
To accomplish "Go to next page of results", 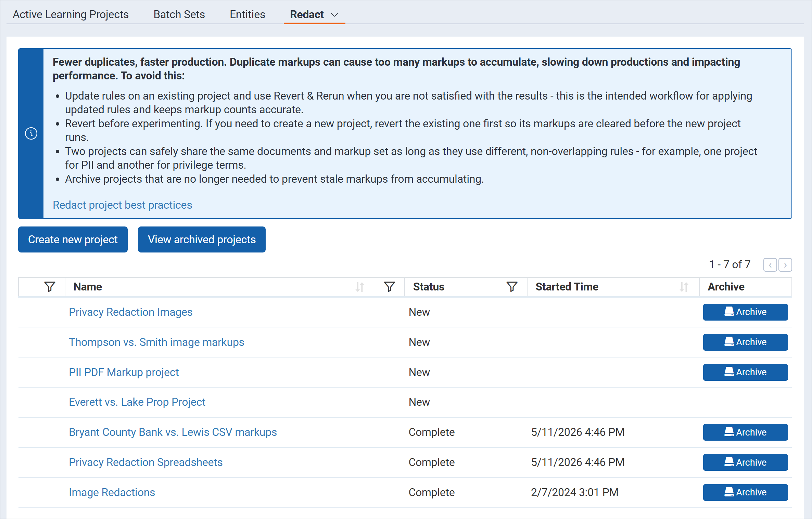I will pyautogui.click(x=785, y=265).
